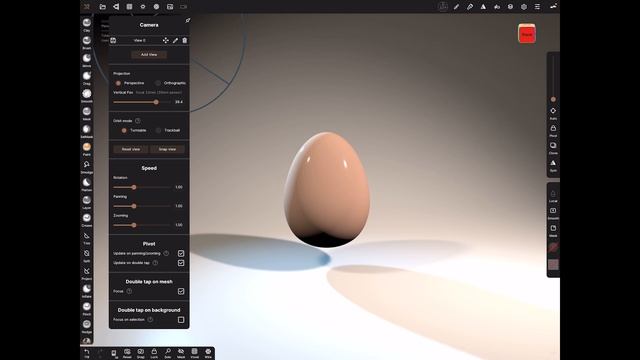The height and width of the screenshot is (360, 640).
Task: Adjust the Rotation speed slider
Action: pos(142,187)
